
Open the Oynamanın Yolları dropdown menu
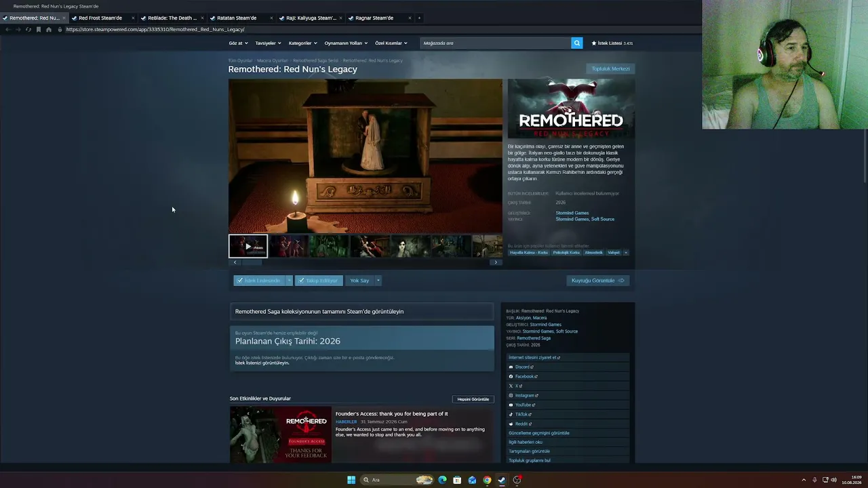346,43
